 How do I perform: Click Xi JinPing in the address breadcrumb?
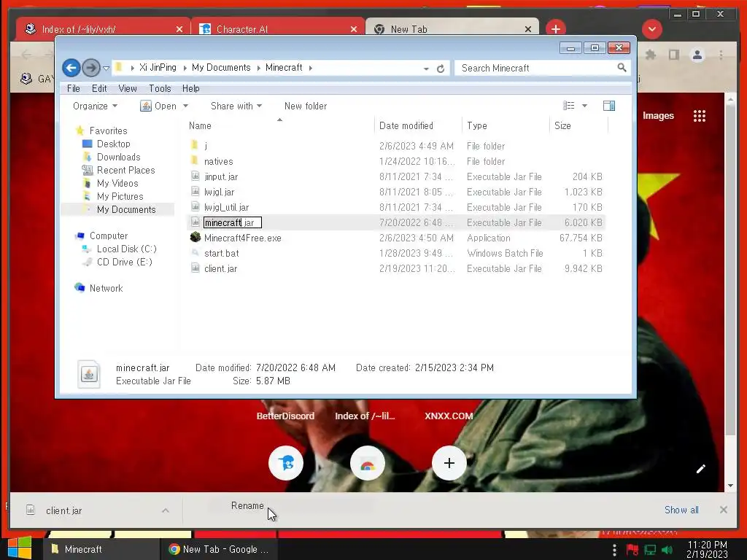[x=158, y=68]
